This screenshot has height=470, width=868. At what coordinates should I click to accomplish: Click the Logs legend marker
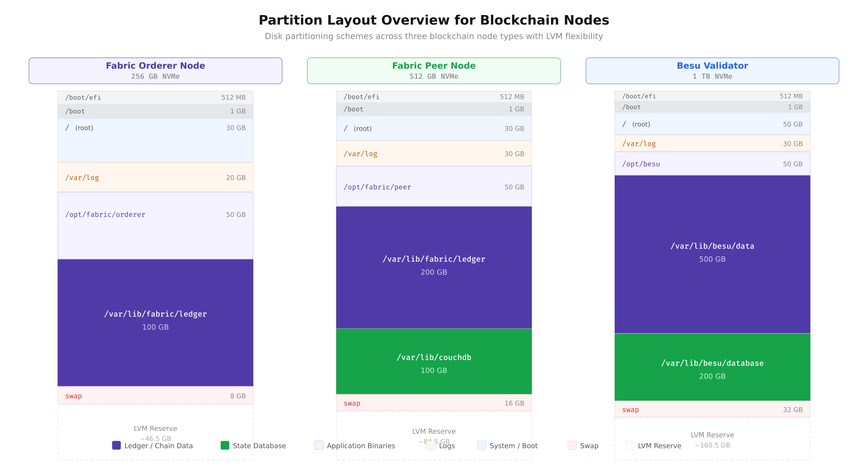point(431,445)
